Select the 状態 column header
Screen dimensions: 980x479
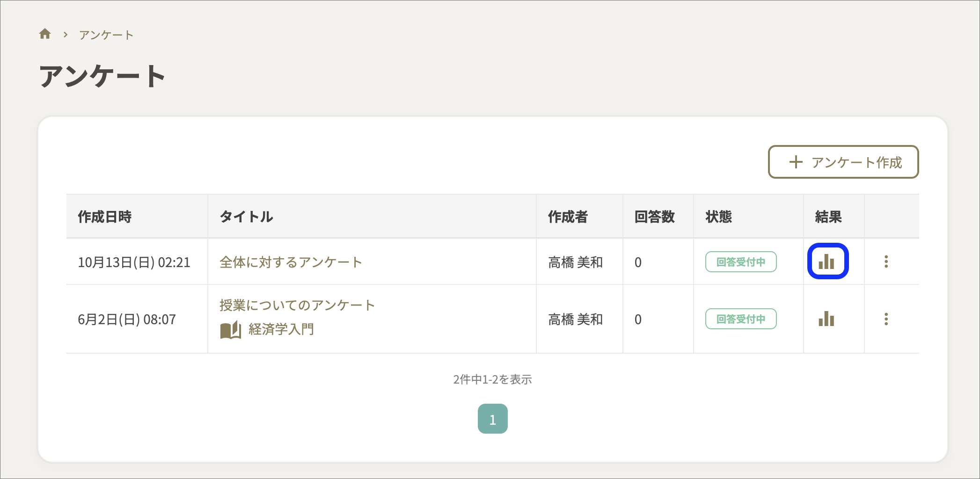coord(717,216)
